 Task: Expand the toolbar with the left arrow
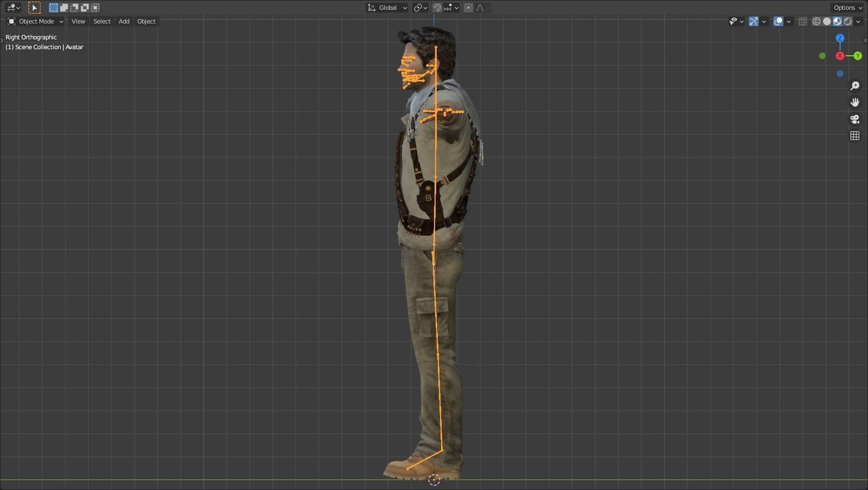click(2, 40)
